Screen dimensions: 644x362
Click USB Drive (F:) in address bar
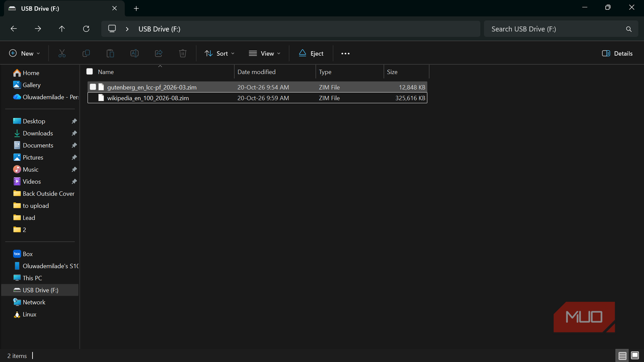(159, 29)
